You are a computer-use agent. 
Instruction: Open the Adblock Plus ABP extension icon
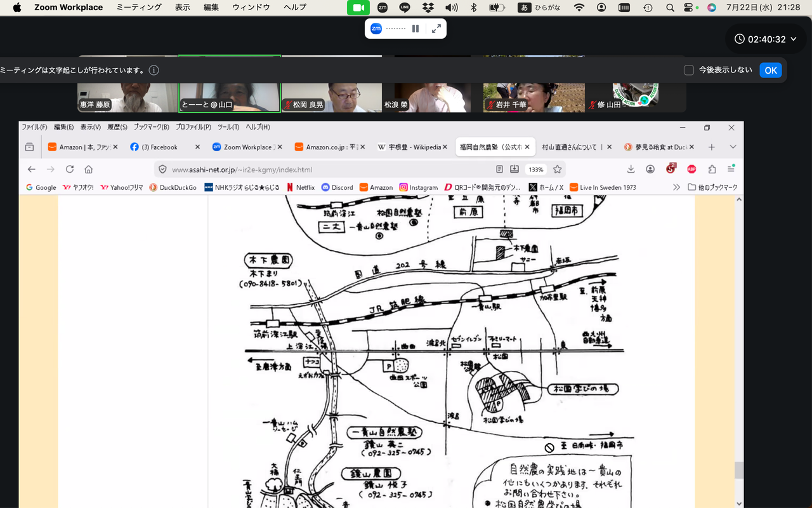(691, 170)
